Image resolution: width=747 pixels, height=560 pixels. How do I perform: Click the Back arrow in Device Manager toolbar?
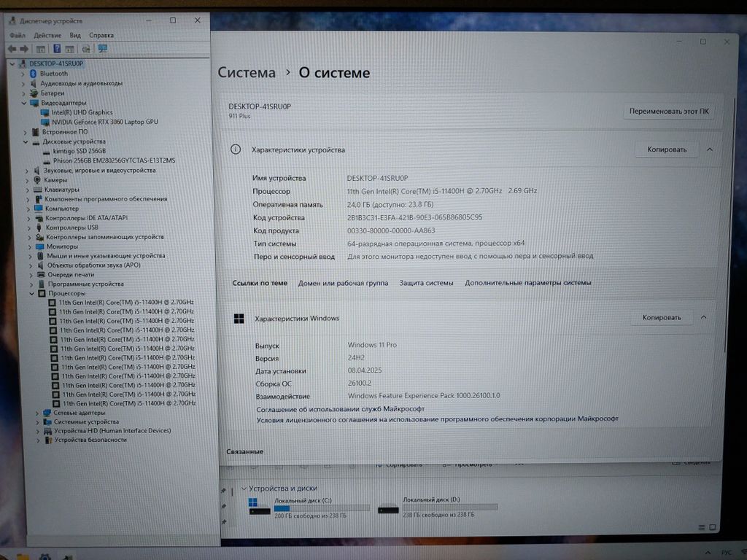tap(12, 49)
